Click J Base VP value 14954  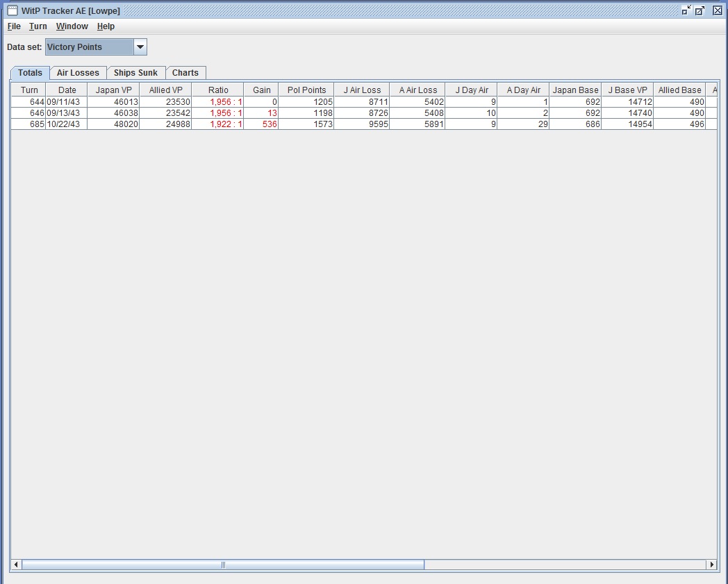point(627,124)
